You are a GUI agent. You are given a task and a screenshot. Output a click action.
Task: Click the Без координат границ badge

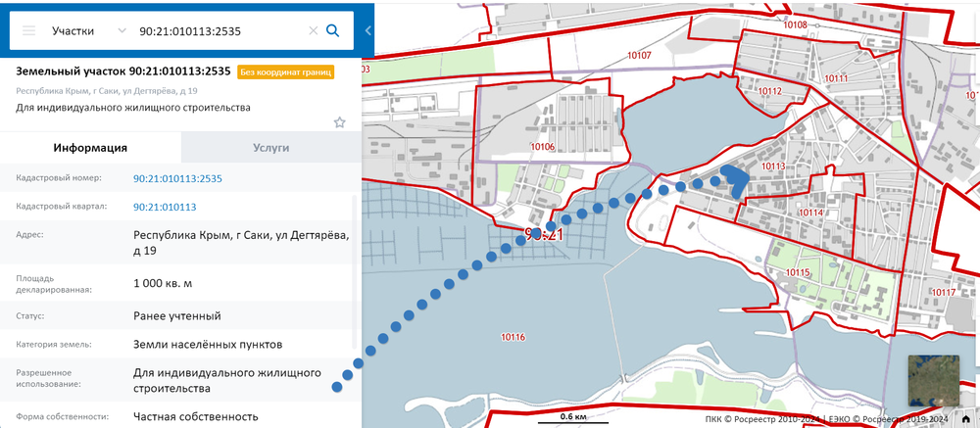pos(286,71)
